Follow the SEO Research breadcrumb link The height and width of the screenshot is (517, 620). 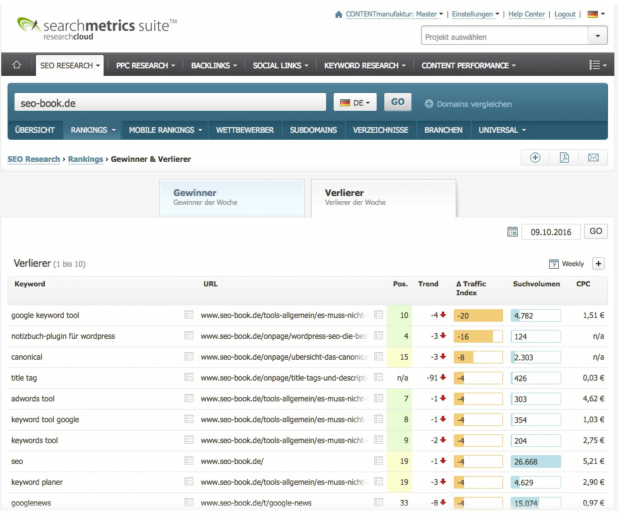[x=34, y=159]
